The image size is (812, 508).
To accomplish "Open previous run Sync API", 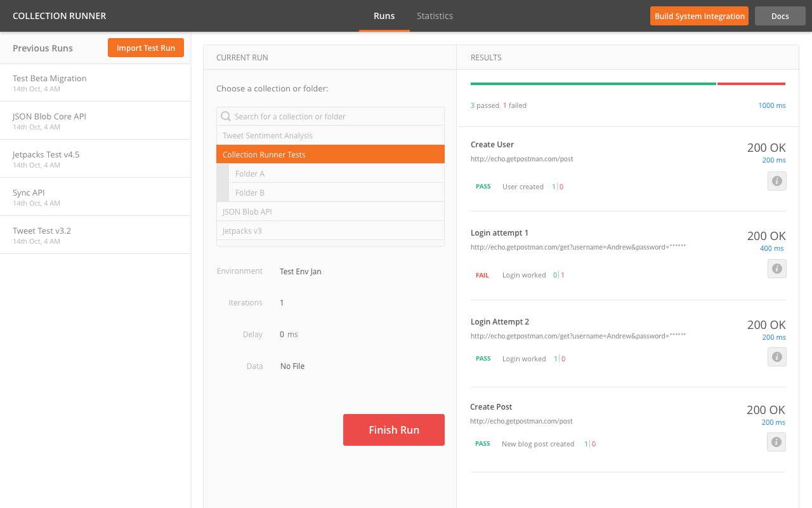I will click(x=95, y=197).
